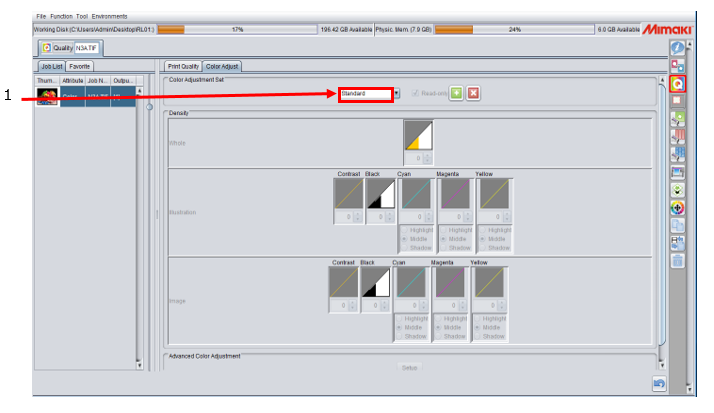Open the arrange/composition icon in sidebar
The width and height of the screenshot is (714, 413).
pyautogui.click(x=677, y=66)
